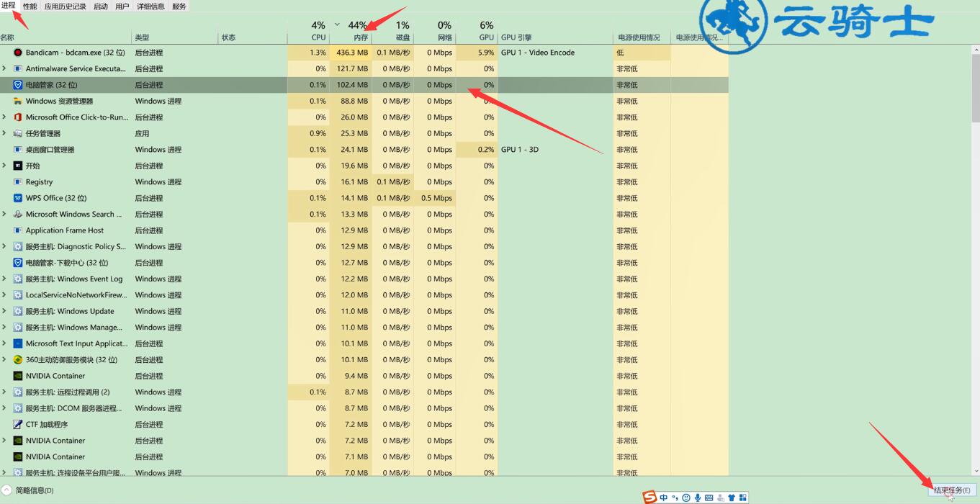The width and height of the screenshot is (980, 504).
Task: Click the Bandicam process icon
Action: (x=18, y=53)
